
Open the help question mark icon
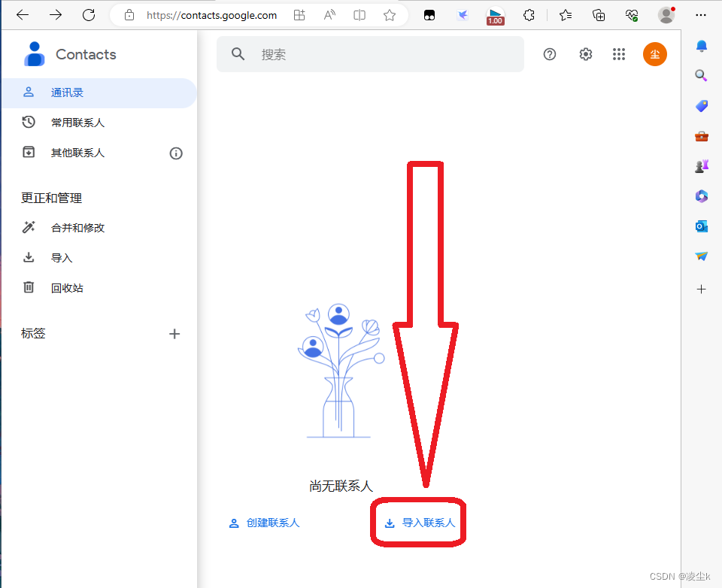click(x=549, y=54)
